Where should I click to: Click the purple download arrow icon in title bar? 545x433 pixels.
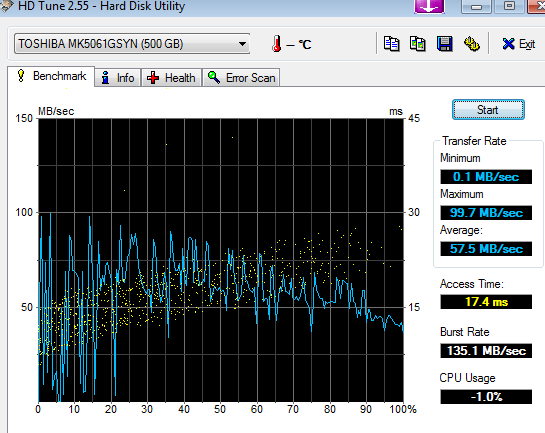tap(430, 6)
